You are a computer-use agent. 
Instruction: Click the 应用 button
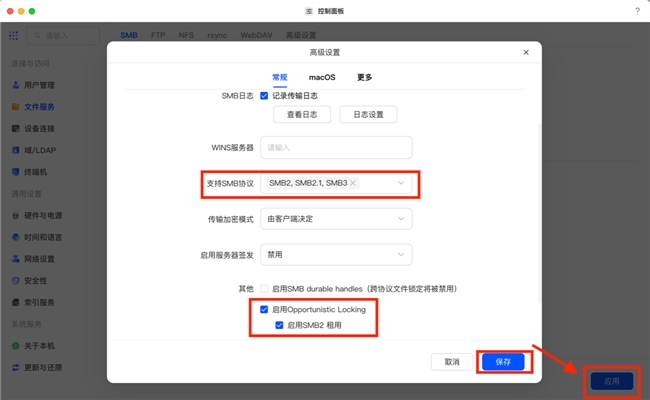tap(612, 381)
